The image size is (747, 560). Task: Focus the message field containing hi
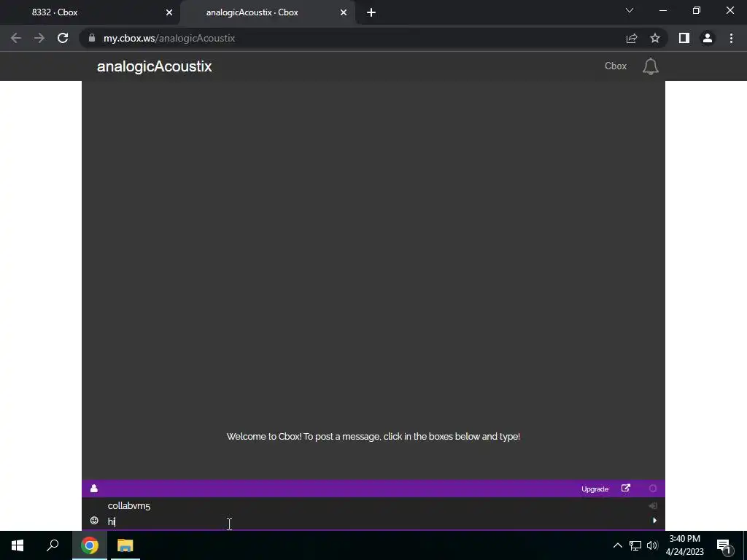[374, 521]
